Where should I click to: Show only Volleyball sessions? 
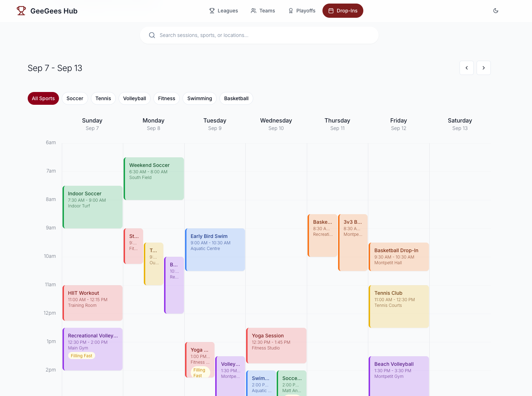click(134, 98)
